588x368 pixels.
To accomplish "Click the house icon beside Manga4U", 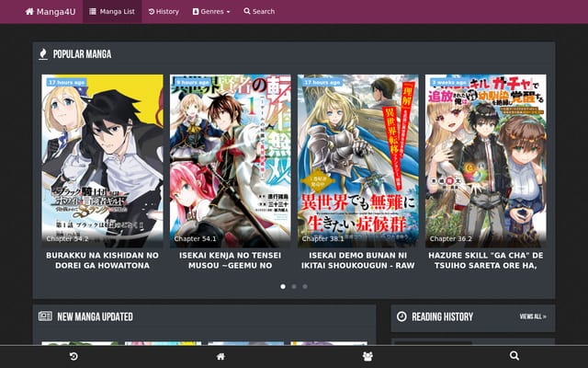I will [29, 12].
